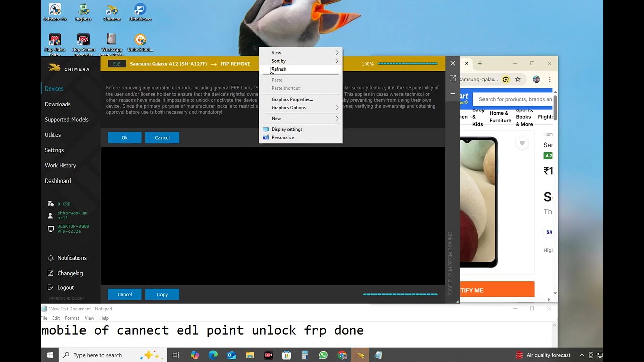Click the Cancel button next to Ok
This screenshot has width=644, height=362.
[x=162, y=138]
